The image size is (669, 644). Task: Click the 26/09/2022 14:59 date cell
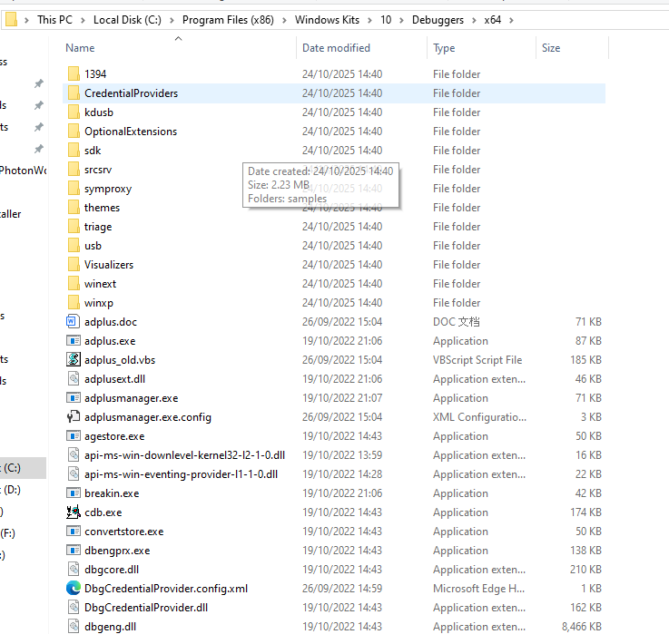coord(342,588)
